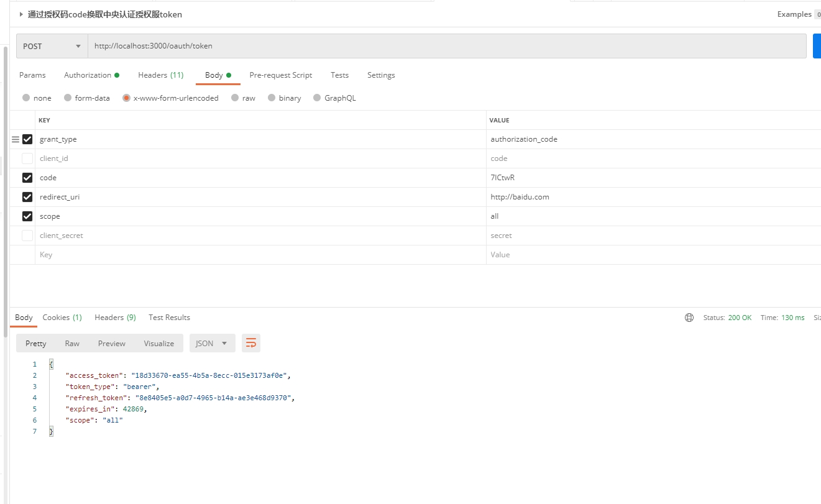Click the expires_in value 42869

pyautogui.click(x=132, y=409)
